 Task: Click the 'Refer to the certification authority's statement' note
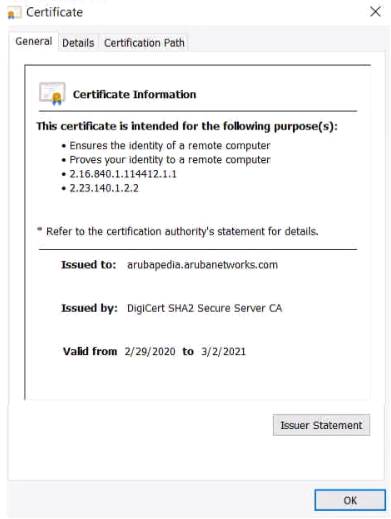pos(178,231)
